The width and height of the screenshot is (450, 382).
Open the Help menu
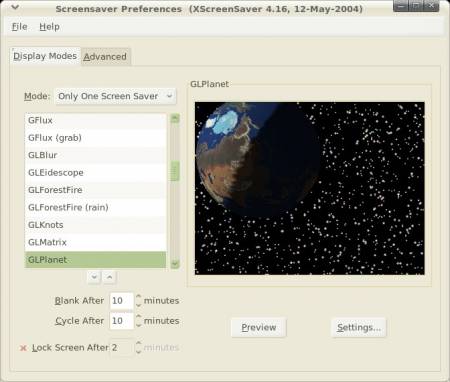49,27
